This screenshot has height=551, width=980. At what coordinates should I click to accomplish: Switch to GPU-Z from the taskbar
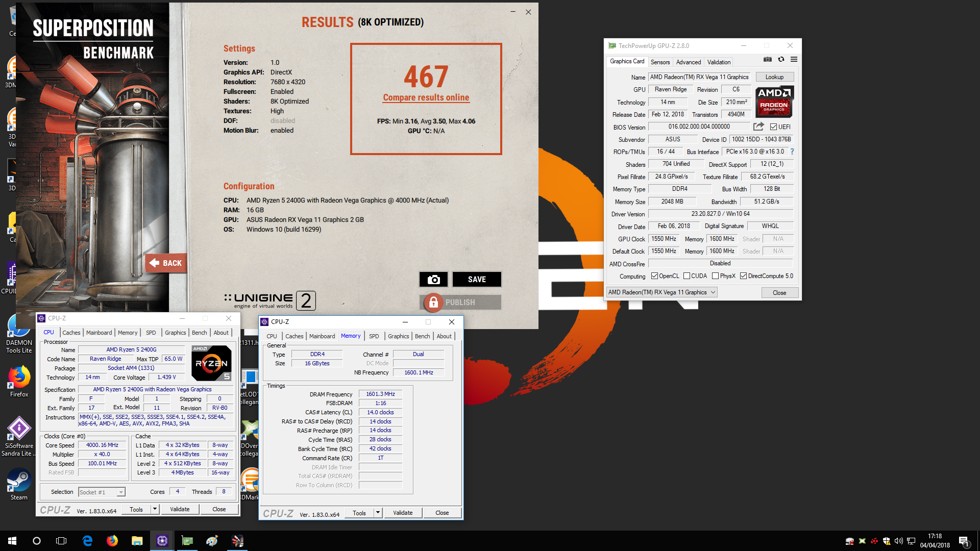(187, 541)
